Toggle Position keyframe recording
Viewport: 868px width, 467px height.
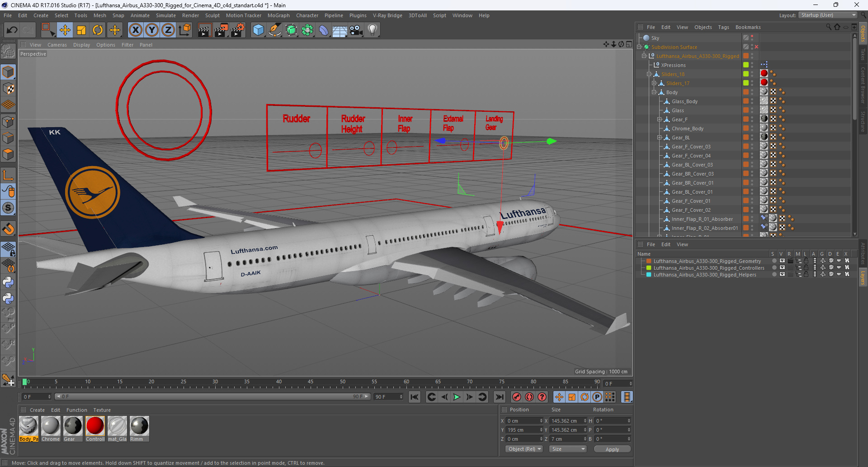pos(559,397)
